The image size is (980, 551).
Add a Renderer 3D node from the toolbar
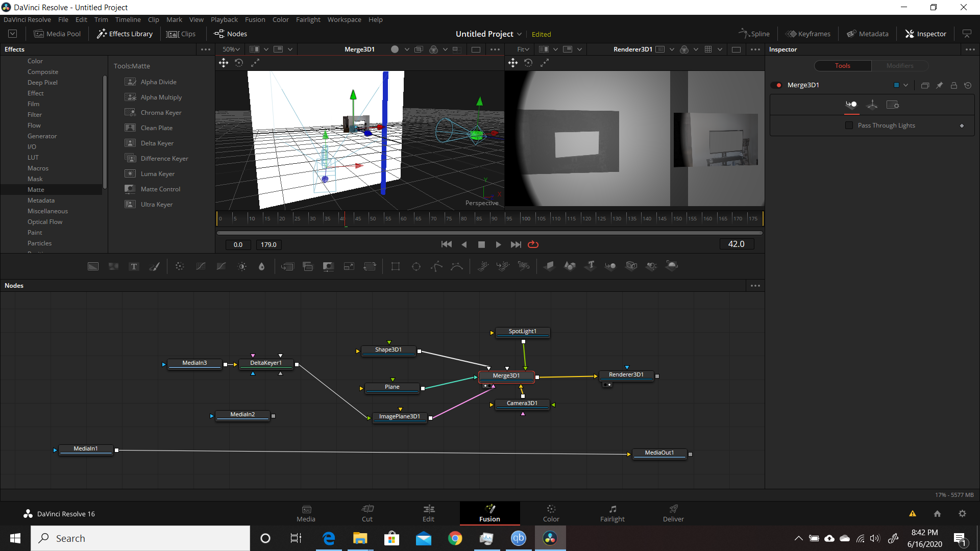click(x=672, y=266)
